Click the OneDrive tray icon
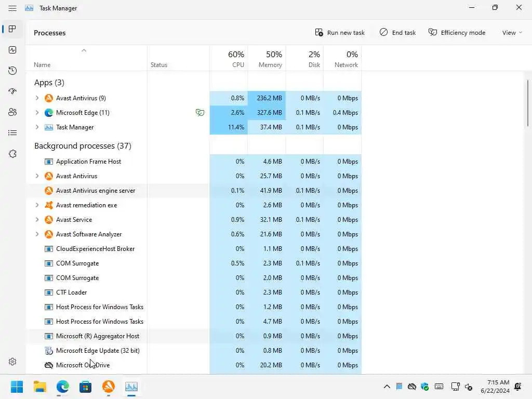532x399 pixels. coord(412,387)
